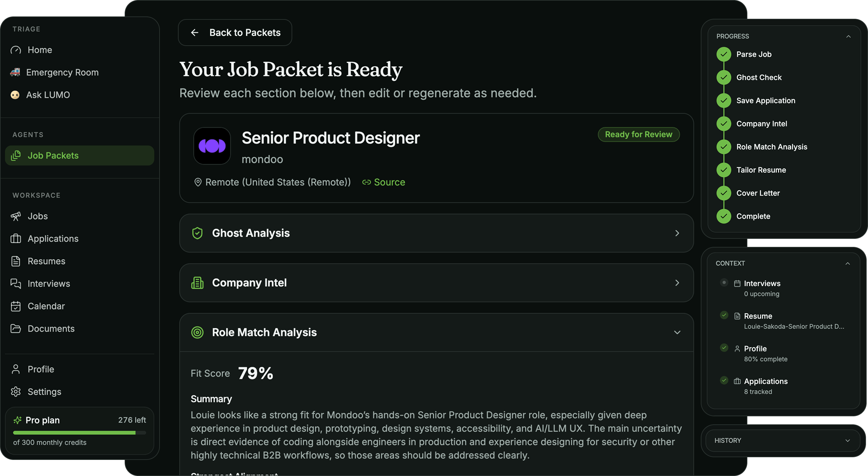The width and height of the screenshot is (868, 476).
Task: Click the Cover Letter checkmark step
Action: coord(724,193)
